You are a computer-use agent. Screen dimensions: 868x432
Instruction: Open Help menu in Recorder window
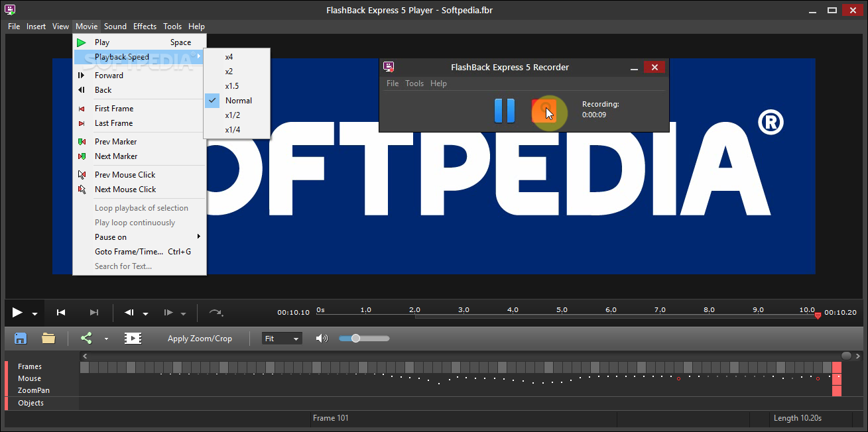(438, 83)
